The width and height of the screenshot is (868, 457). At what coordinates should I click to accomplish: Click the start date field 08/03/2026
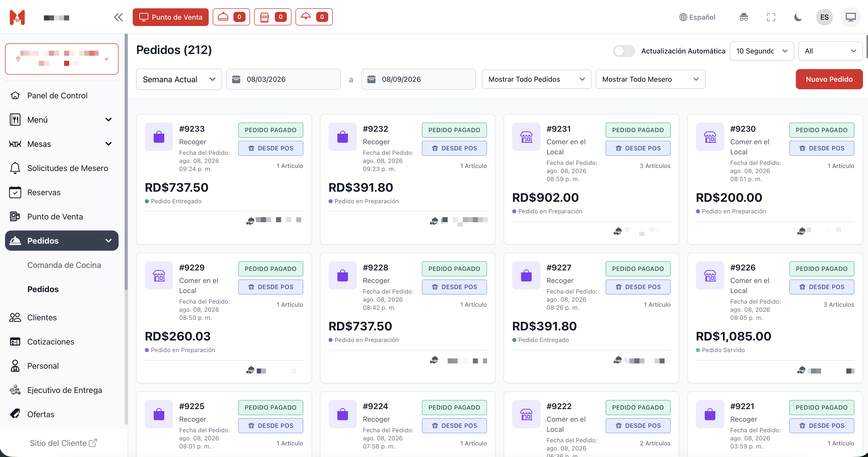(283, 79)
